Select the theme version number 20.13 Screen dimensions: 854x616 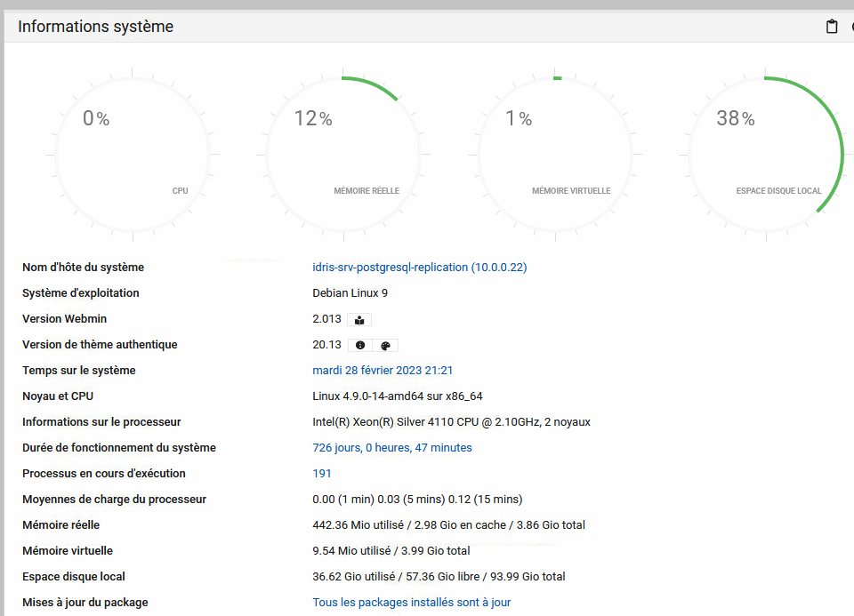[326, 345]
